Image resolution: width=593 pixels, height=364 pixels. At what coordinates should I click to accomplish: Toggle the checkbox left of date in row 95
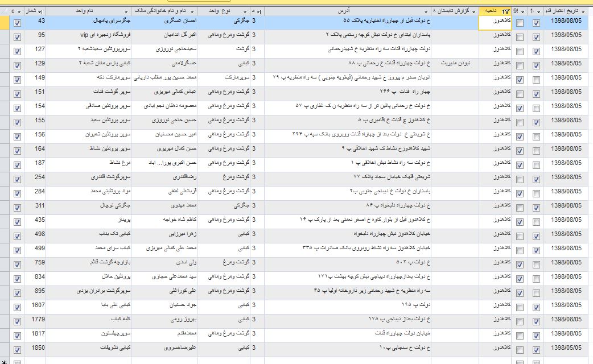[x=536, y=38]
